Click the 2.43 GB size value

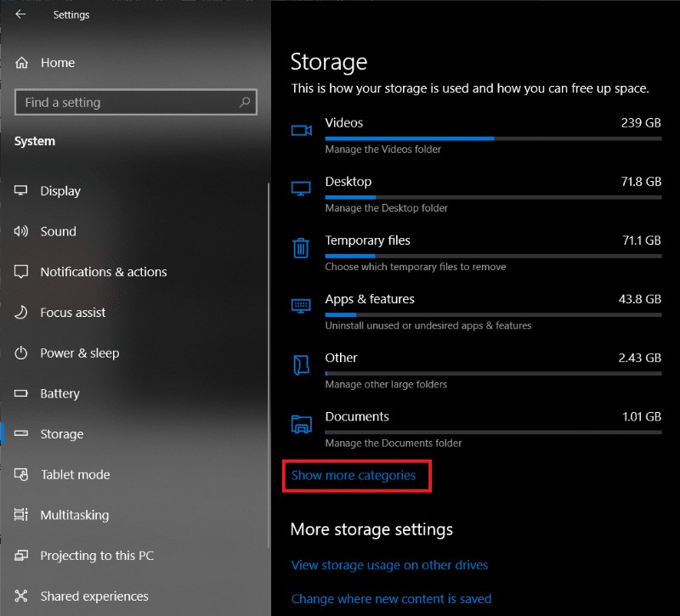click(640, 358)
